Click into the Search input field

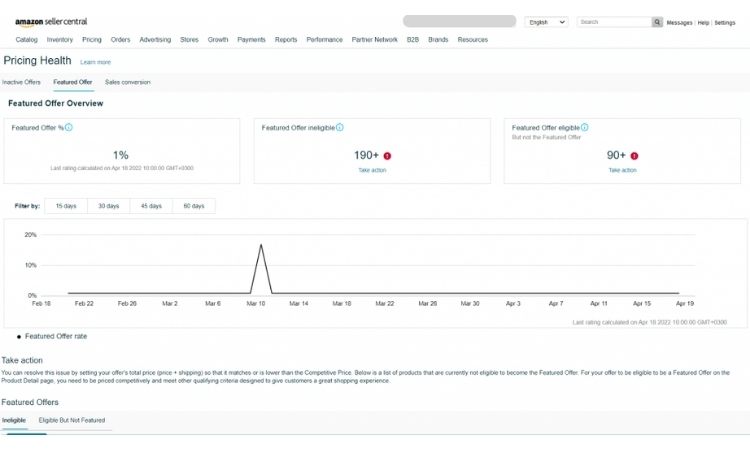point(614,21)
